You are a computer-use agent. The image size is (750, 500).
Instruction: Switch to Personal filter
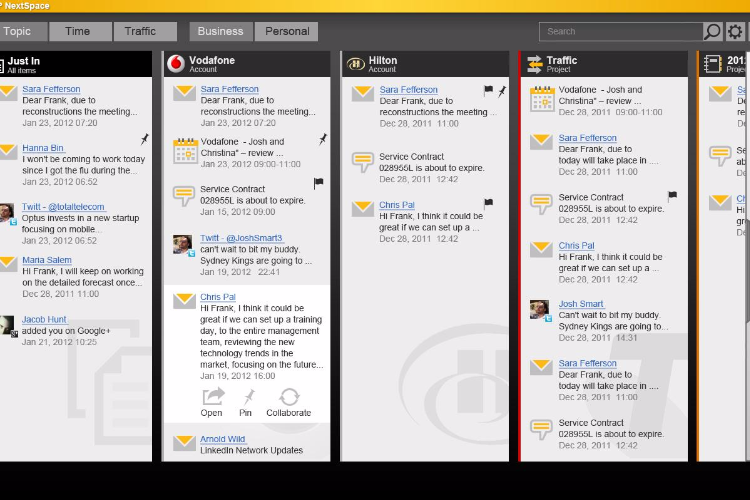tap(287, 32)
